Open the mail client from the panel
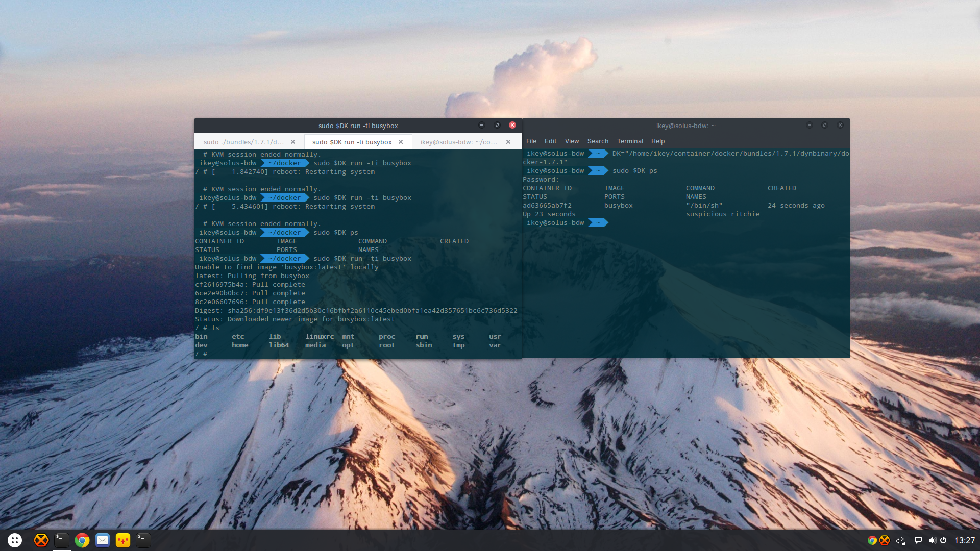 coord(103,540)
